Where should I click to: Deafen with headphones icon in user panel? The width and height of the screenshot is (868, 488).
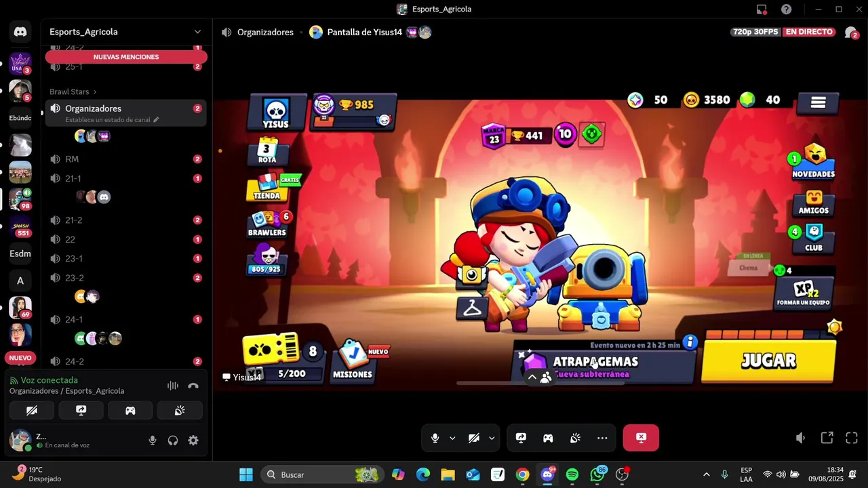(x=173, y=441)
